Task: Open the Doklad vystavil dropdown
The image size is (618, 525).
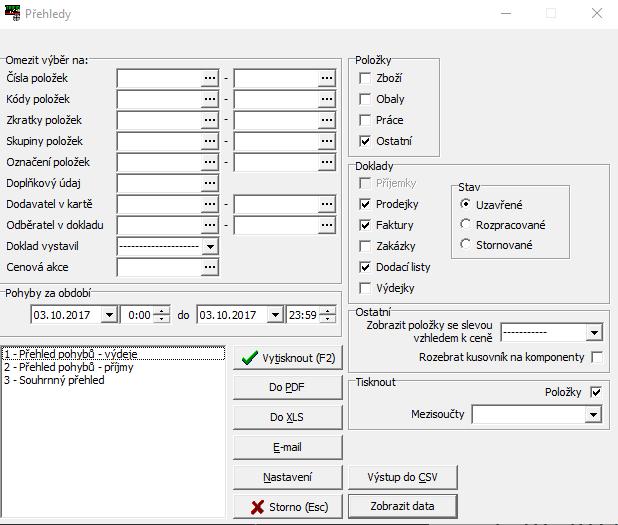Action: click(210, 247)
